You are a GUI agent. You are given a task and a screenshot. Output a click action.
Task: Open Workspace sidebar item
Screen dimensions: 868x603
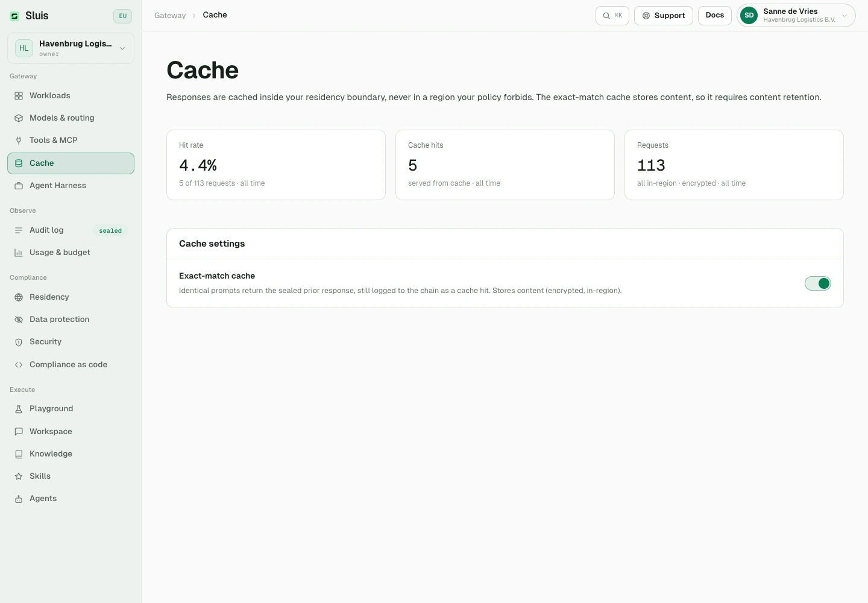[71, 432]
